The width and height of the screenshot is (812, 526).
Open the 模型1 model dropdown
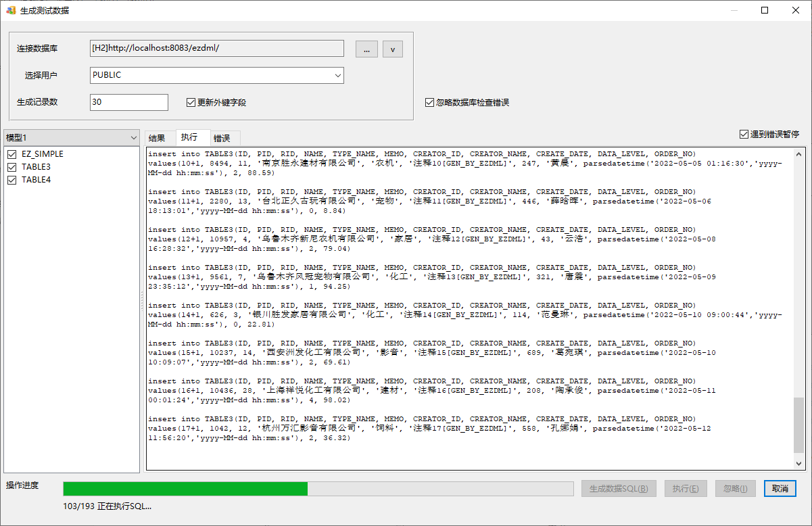(x=72, y=138)
